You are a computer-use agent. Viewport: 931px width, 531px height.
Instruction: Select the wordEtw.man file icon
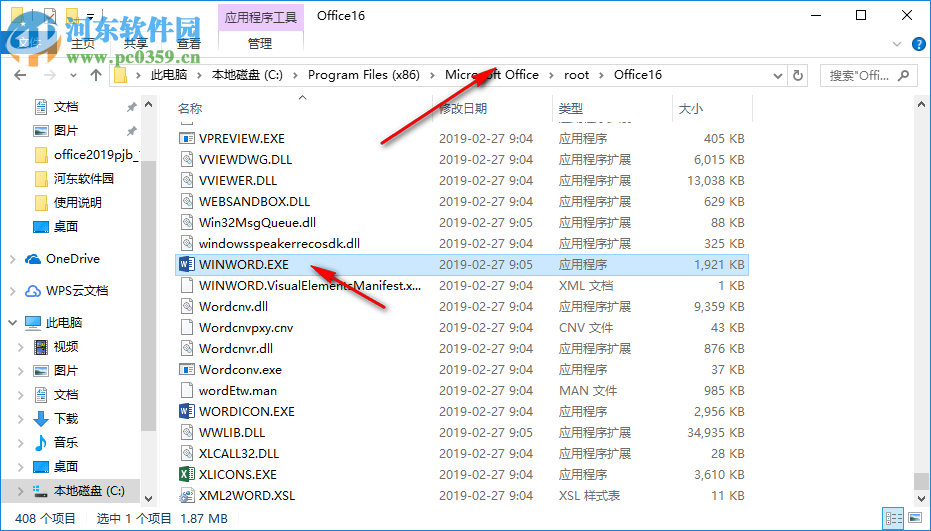(x=187, y=390)
